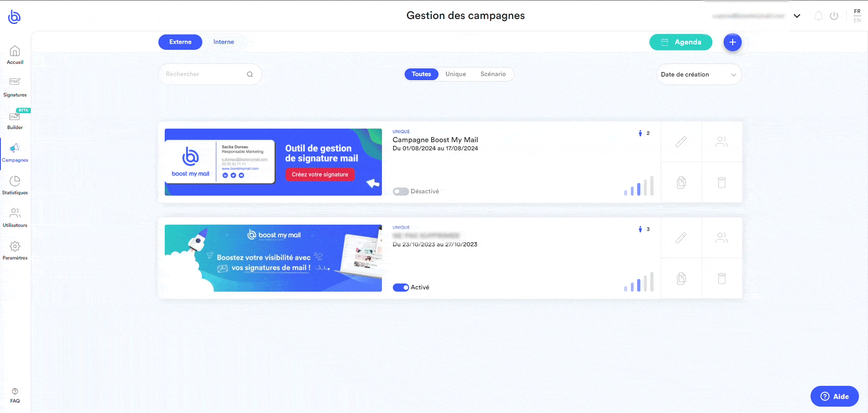868x413 pixels.
Task: Open the Date de création sort dropdown
Action: (x=699, y=74)
